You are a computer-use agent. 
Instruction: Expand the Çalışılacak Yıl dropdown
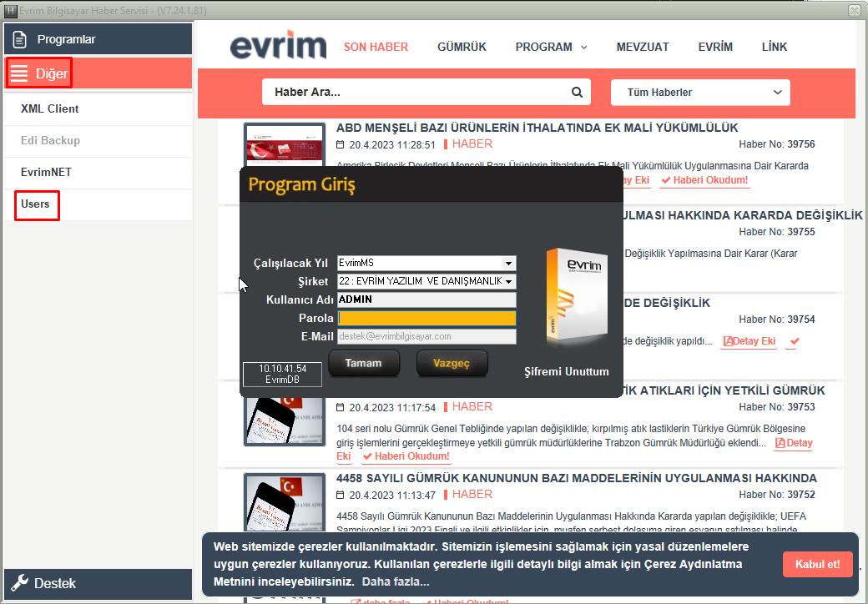point(509,264)
